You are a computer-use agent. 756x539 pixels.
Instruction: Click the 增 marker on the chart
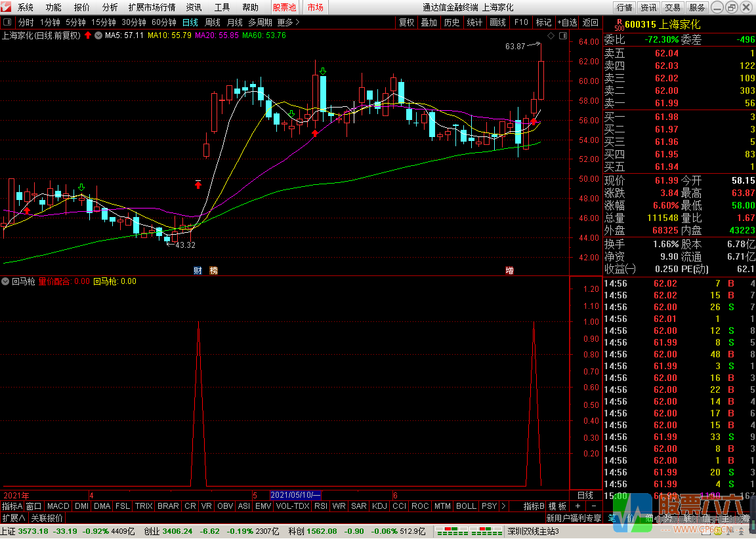510,271
